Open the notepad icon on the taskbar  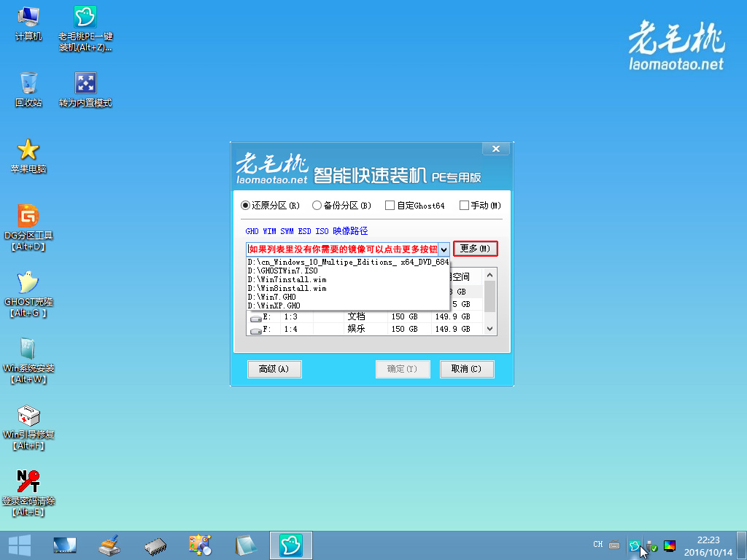(246, 545)
